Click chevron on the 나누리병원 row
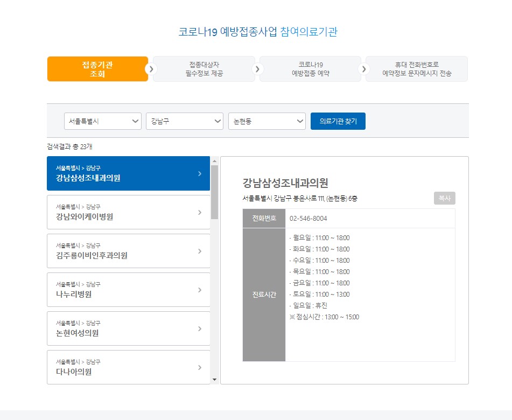The height and width of the screenshot is (420, 512). pos(200,290)
